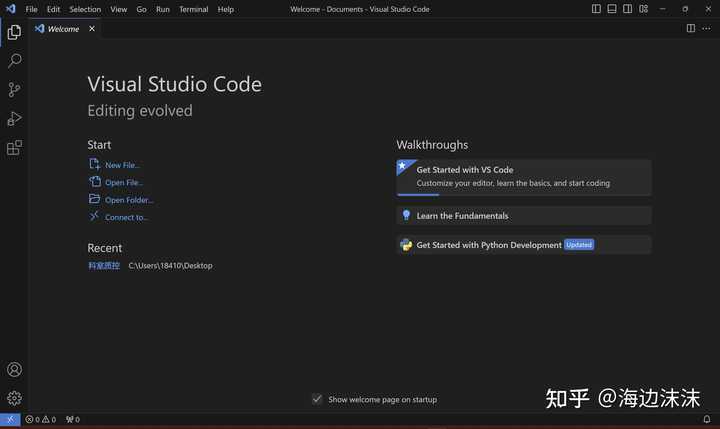Click the star badge on Get Started card

[x=403, y=166]
